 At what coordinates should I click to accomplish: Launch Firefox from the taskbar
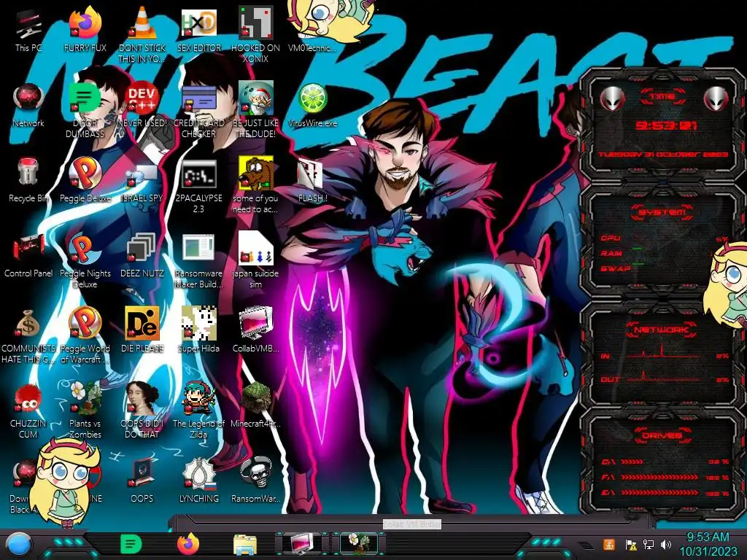(188, 544)
